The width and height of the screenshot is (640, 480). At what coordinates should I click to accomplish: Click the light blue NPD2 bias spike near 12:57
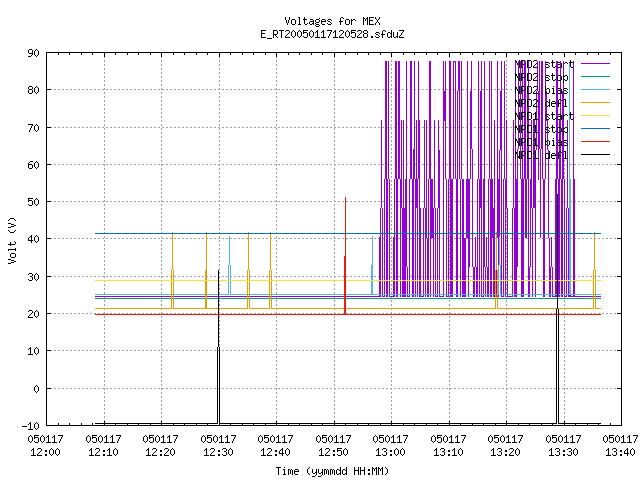pos(372,265)
